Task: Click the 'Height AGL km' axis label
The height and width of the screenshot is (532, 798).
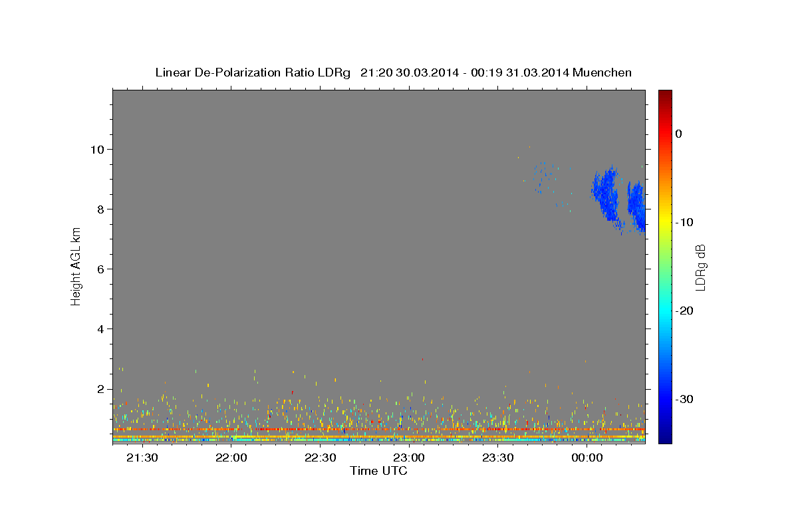Action: (76, 266)
